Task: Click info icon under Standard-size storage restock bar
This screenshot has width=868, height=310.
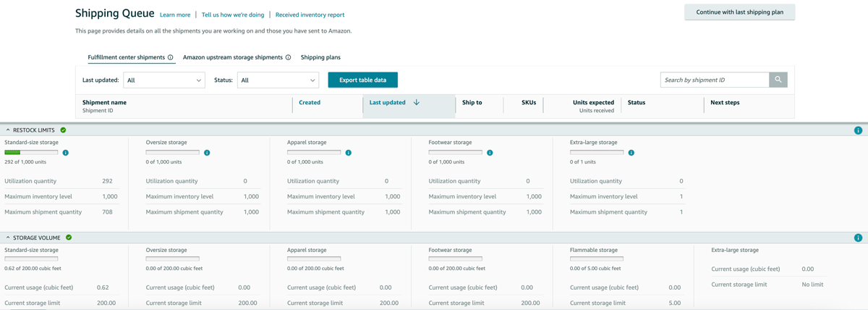Action: click(x=66, y=153)
